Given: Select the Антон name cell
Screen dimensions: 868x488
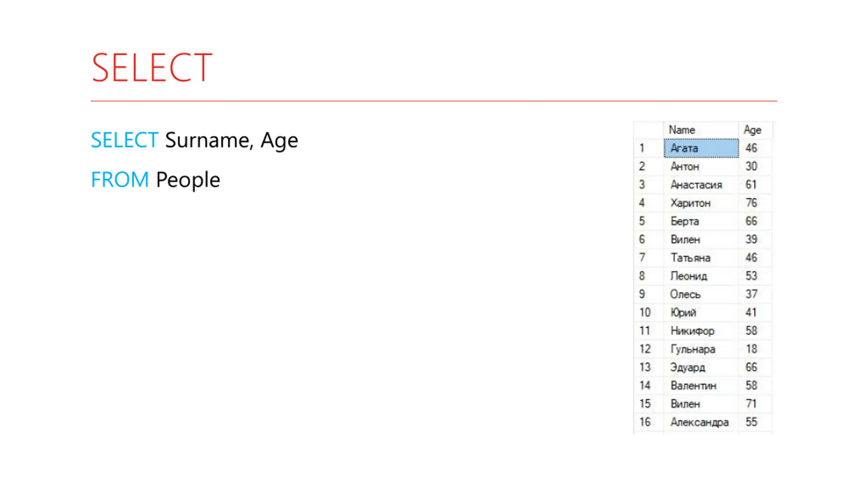Looking at the screenshot, I should (701, 166).
